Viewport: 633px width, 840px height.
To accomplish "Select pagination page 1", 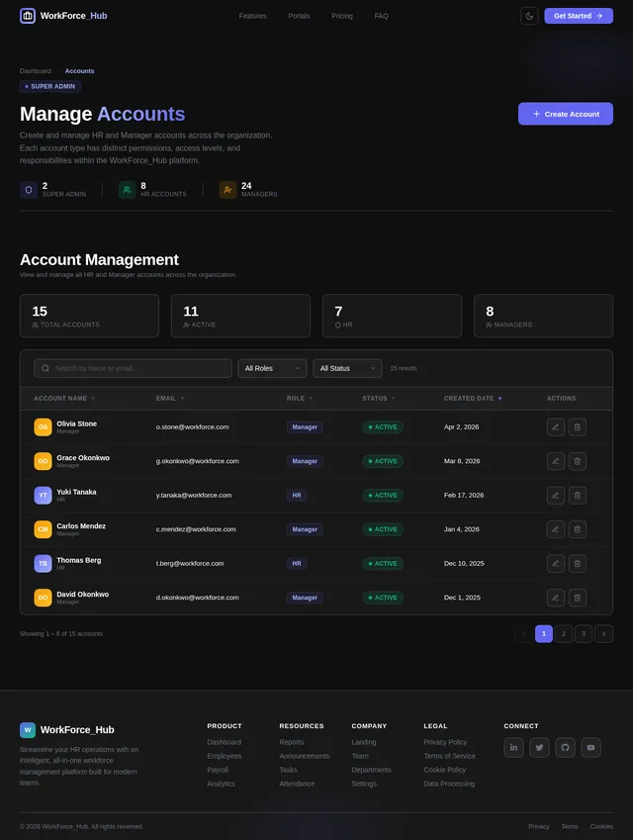I will pos(544,634).
